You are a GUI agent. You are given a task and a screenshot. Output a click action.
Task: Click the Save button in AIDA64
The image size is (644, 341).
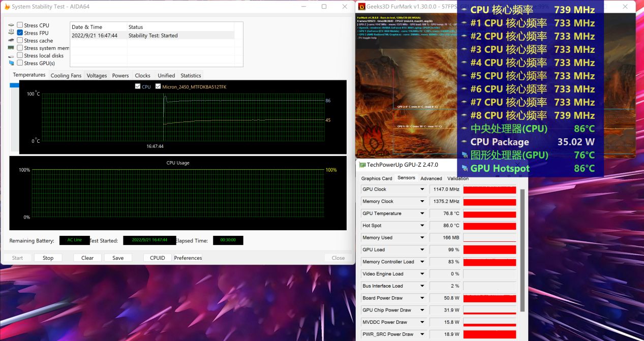tap(118, 258)
